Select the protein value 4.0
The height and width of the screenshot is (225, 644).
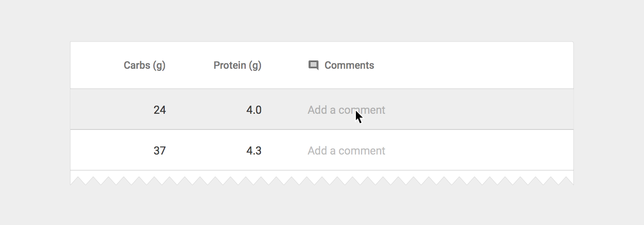(x=254, y=110)
